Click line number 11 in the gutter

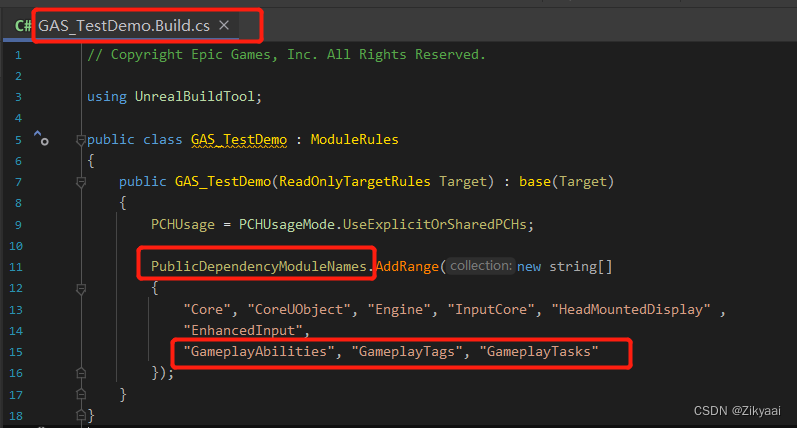click(16, 267)
